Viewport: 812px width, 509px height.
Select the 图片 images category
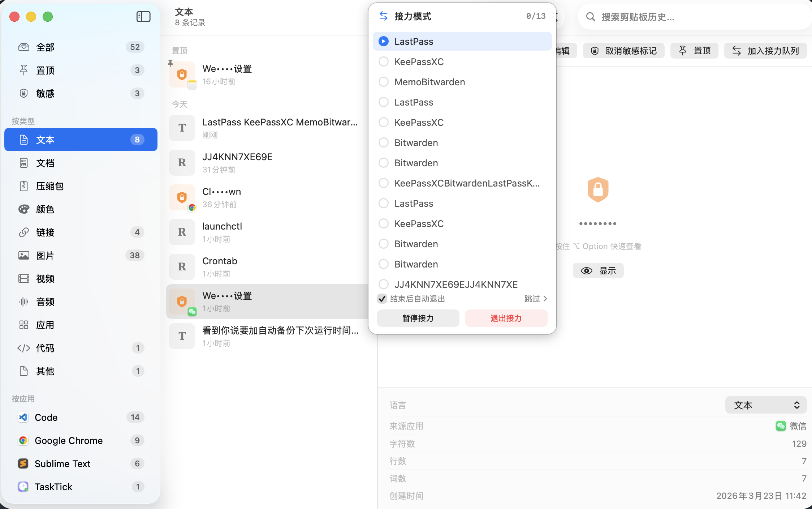click(45, 256)
